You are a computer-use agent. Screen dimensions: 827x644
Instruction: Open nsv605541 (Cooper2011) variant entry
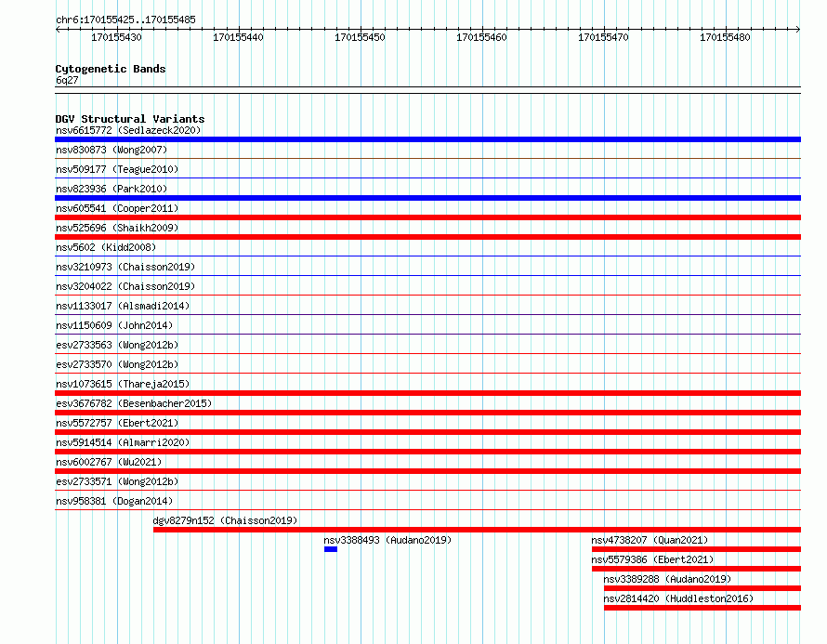(x=117, y=208)
